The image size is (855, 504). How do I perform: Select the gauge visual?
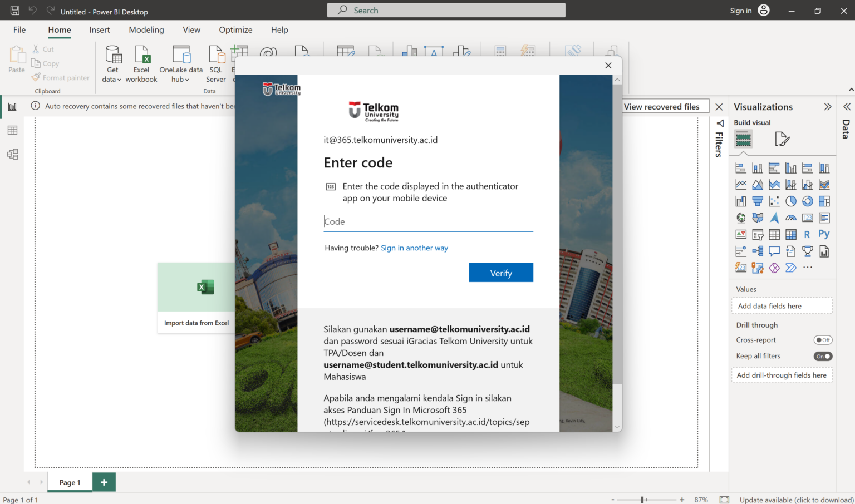tap(790, 218)
